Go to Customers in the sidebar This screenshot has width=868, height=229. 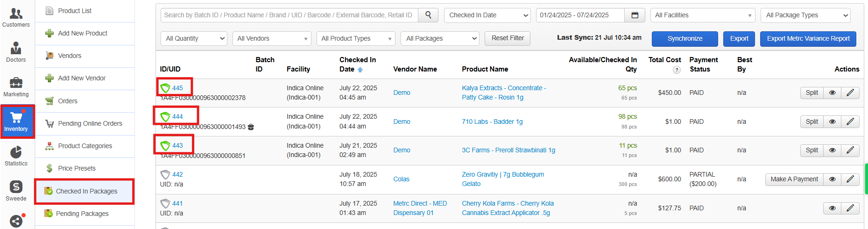pos(16,17)
